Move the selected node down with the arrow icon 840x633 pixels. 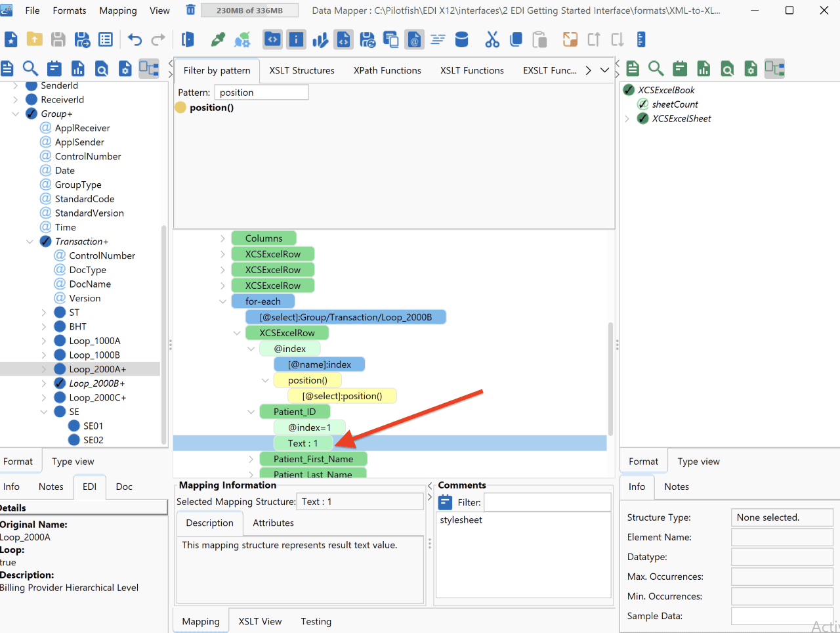coord(618,39)
